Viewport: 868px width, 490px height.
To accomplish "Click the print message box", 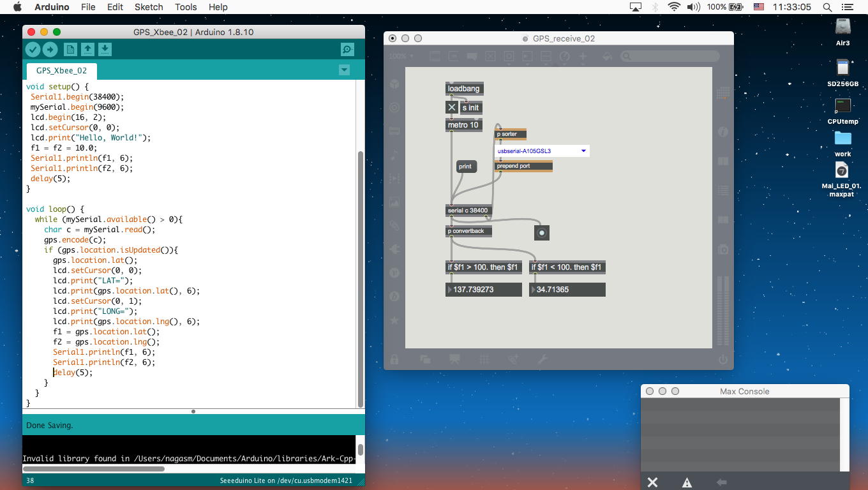I will coord(467,167).
